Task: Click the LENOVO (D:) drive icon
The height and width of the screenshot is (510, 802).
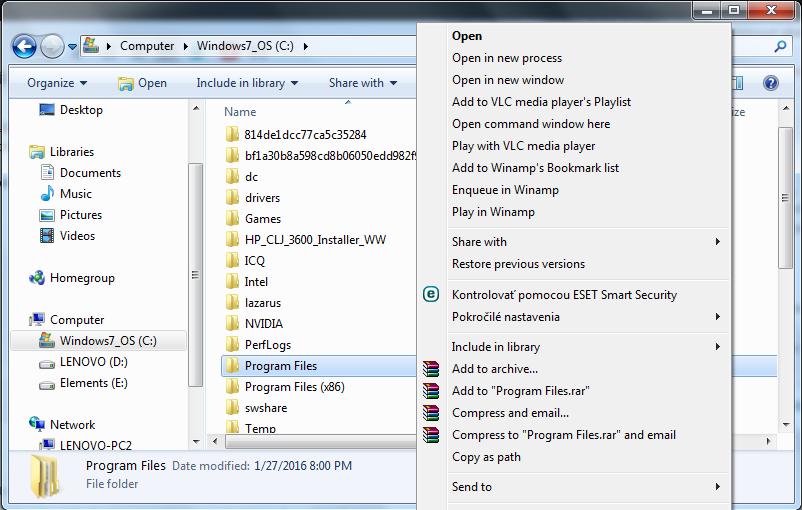Action: point(47,364)
